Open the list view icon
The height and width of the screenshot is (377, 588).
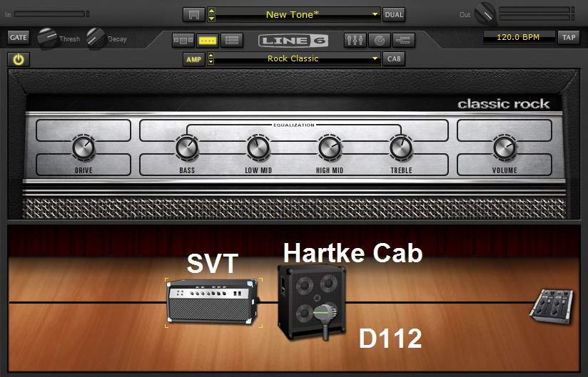[x=232, y=40]
